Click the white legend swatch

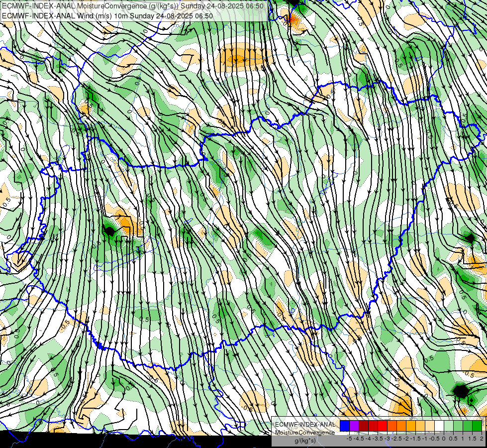(x=439, y=426)
